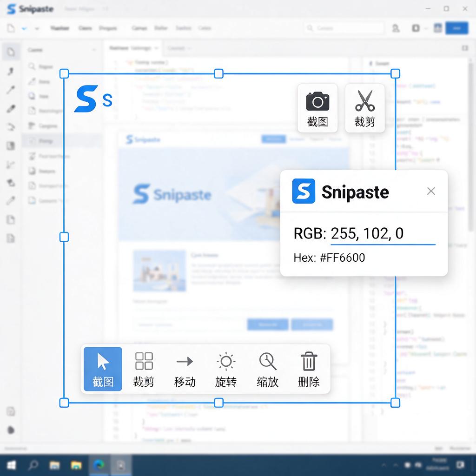476x476 pixels.
Task: Click the scissors 裁剪 button
Action: (365, 108)
